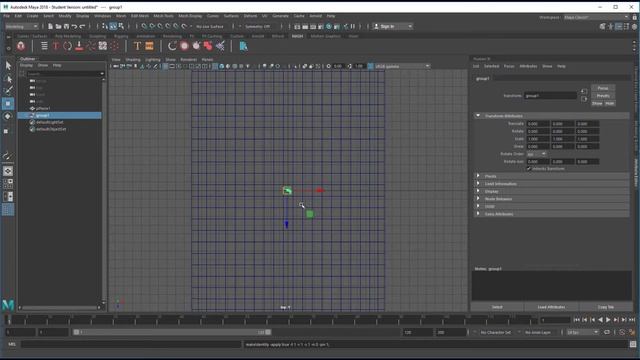The height and width of the screenshot is (360, 640).
Task: Toggle select-by-component type mode
Action: (121, 26)
